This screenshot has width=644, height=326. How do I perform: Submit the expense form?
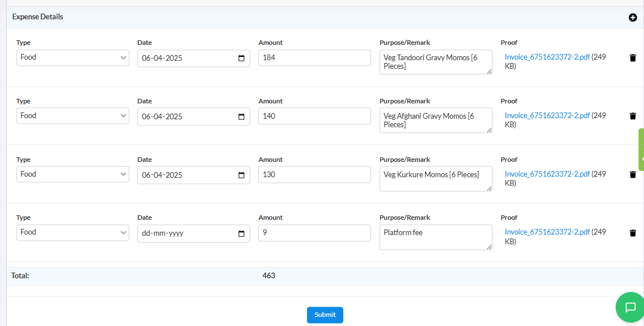325,315
